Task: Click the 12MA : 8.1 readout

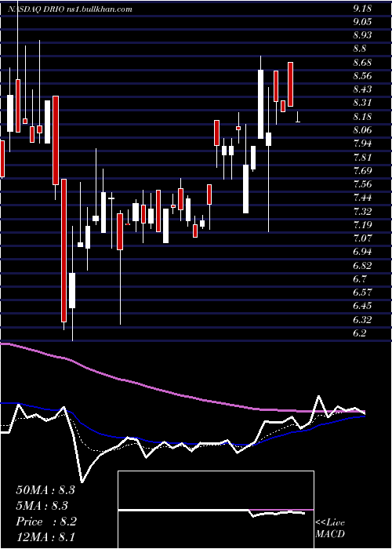Action: pyautogui.click(x=45, y=537)
